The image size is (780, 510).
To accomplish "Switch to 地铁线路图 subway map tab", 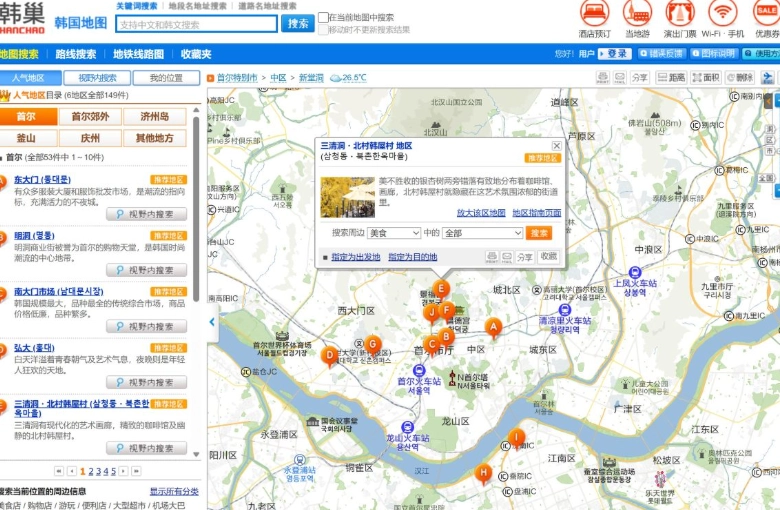I will 138,54.
